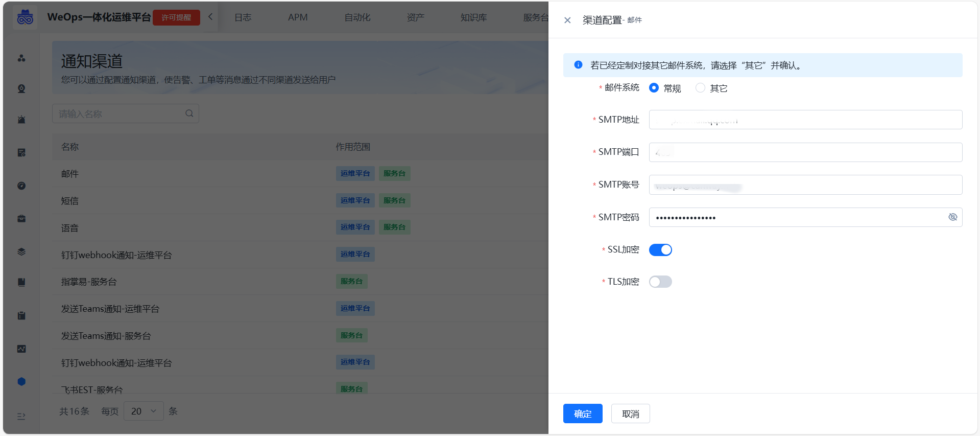The image size is (980, 436).
Task: Switch to the APM menu item
Action: click(298, 17)
